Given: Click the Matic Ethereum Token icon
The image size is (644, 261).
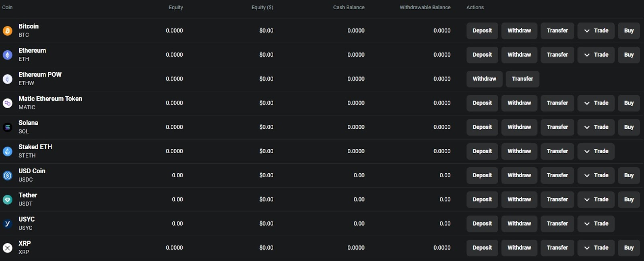Looking at the screenshot, I should (x=7, y=103).
